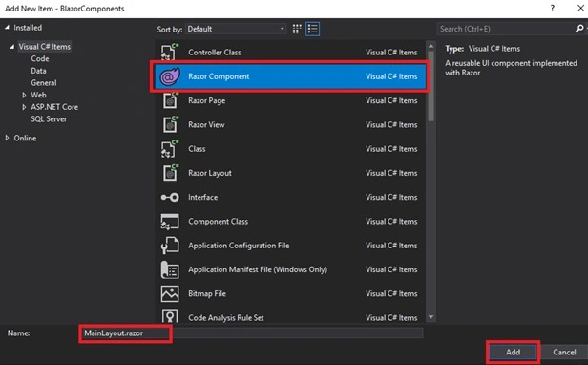Select the Razor Page template text
This screenshot has height=365, width=588.
pos(206,100)
